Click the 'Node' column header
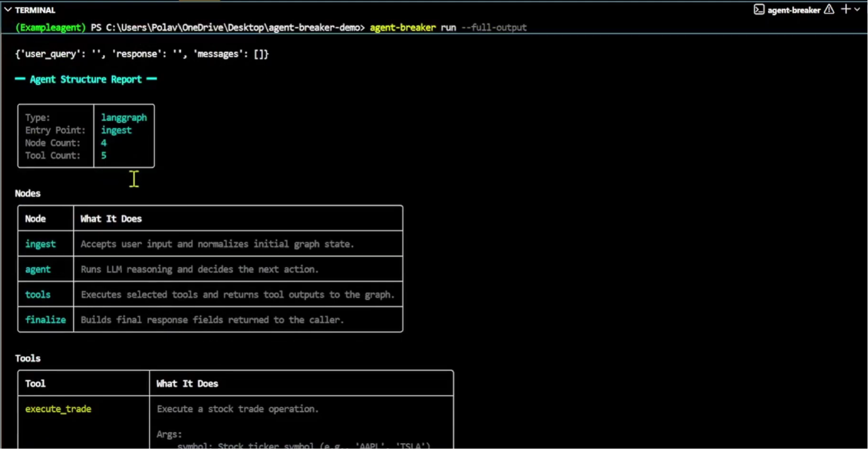This screenshot has width=868, height=449. tap(35, 219)
